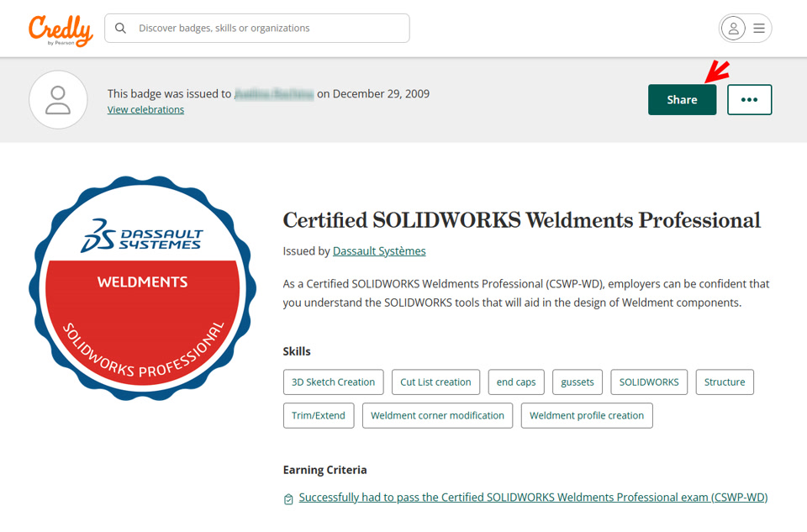Click the Credly logo

(x=60, y=29)
